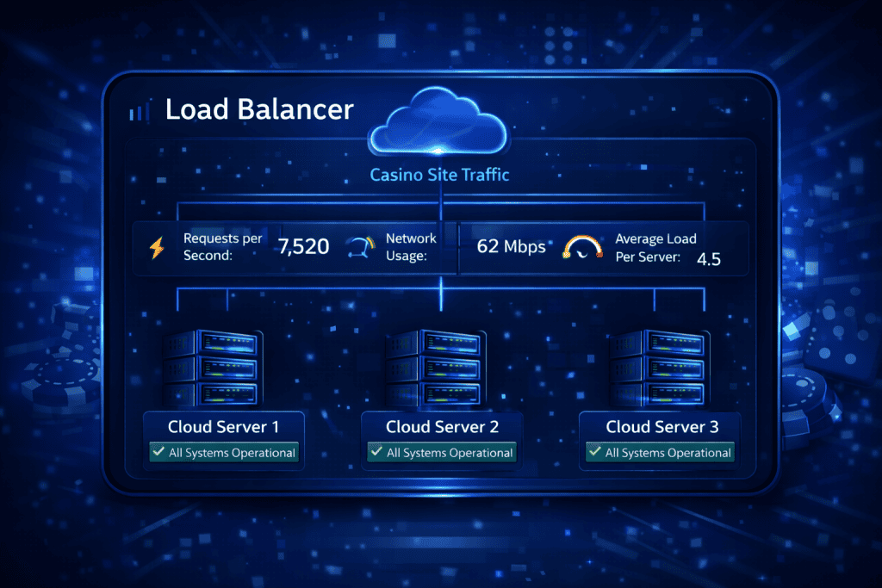Click the Cloud Server 3 server rack icon

660,368
